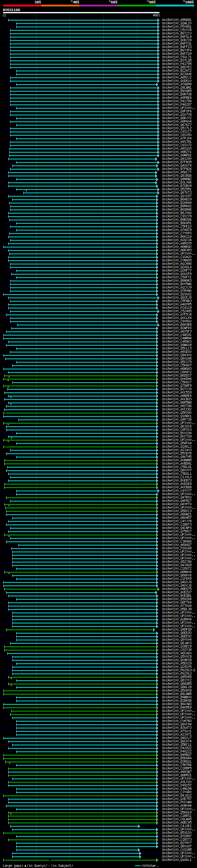Click the orange ~40% identity legend segment
The width and height of the screenshot is (197, 868).
pyautogui.click(x=60, y=6)
